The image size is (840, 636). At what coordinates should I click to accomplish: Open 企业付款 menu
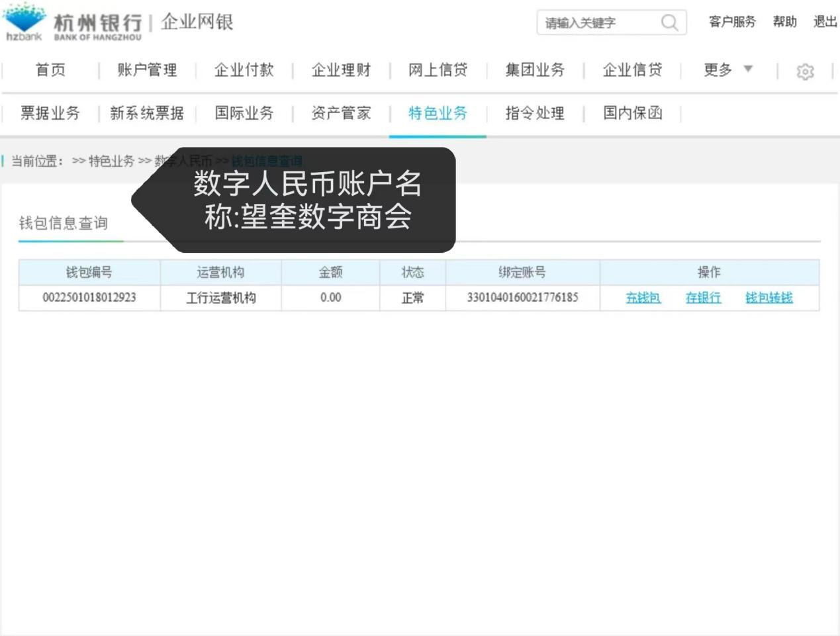tap(244, 70)
